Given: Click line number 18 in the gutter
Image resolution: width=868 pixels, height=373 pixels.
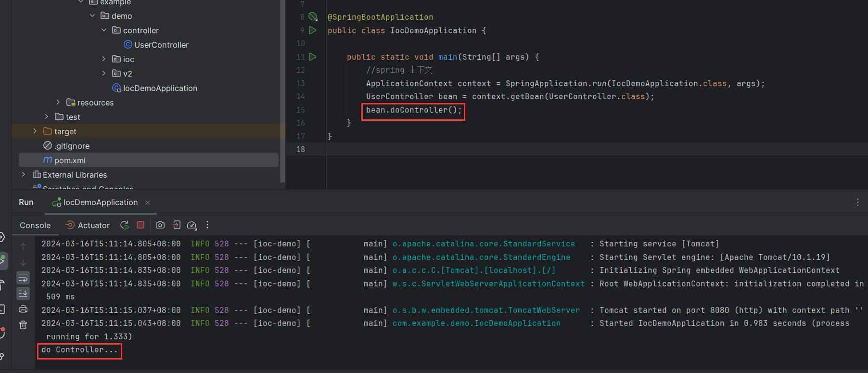Looking at the screenshot, I should [301, 150].
